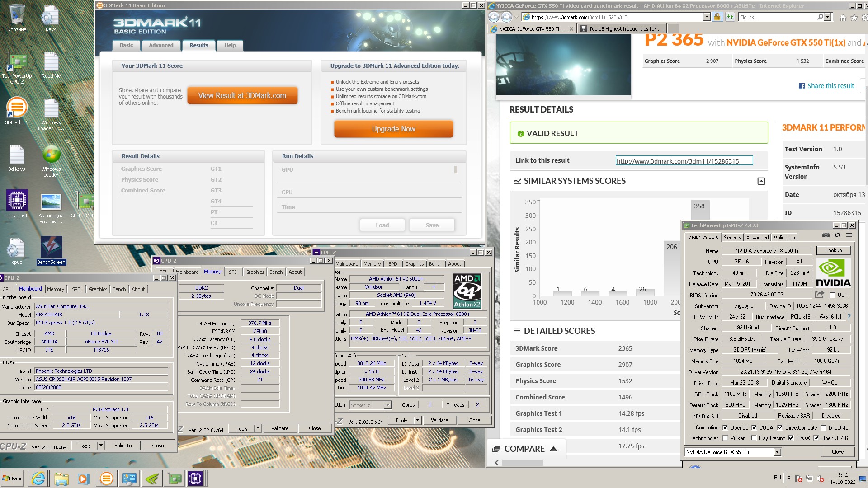868x488 pixels.
Task: Click 3DMark result page horizontal scrollbar
Action: 522,463
